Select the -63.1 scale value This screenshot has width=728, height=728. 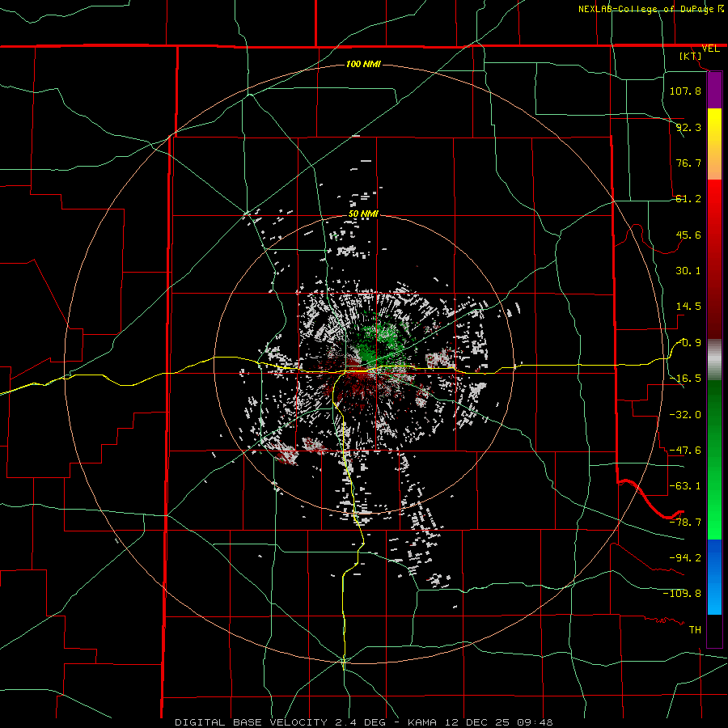point(685,486)
